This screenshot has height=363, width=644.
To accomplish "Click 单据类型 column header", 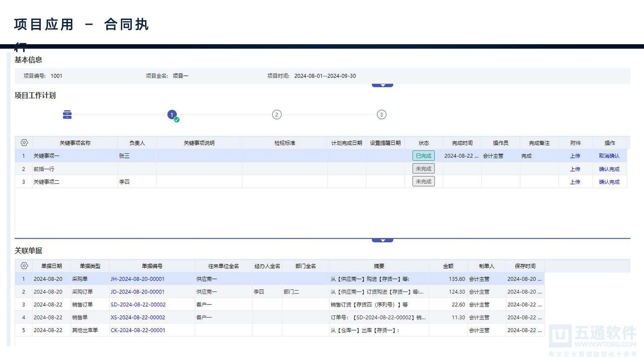I will coord(90,266).
